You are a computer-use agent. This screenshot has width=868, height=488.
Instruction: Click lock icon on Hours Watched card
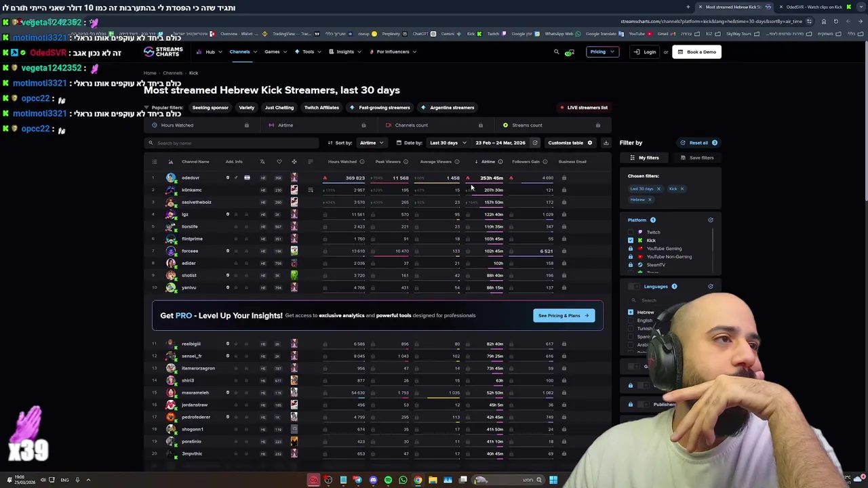pyautogui.click(x=246, y=125)
